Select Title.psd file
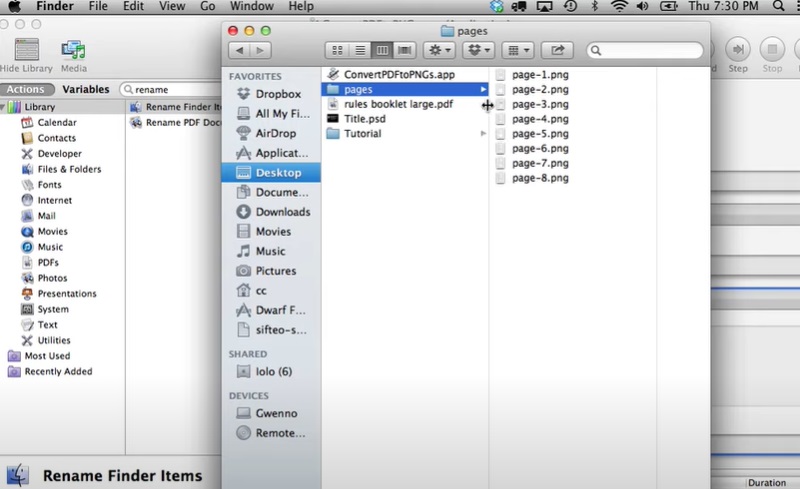Screen dimensions: 800x489 click(x=405, y=119)
